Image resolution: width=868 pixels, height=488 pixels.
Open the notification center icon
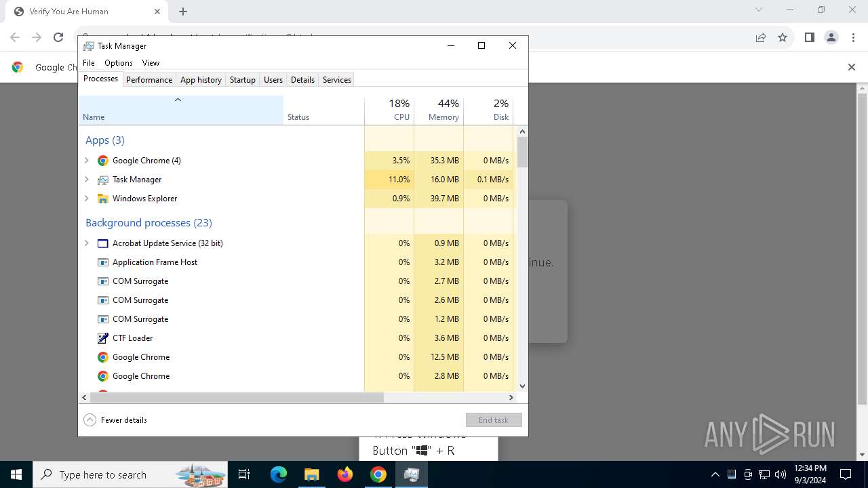846,474
